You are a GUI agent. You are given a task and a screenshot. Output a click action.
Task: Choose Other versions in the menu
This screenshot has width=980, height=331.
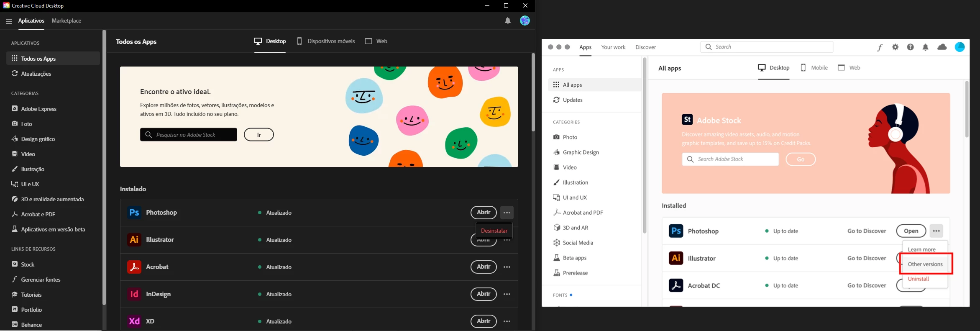(x=925, y=264)
